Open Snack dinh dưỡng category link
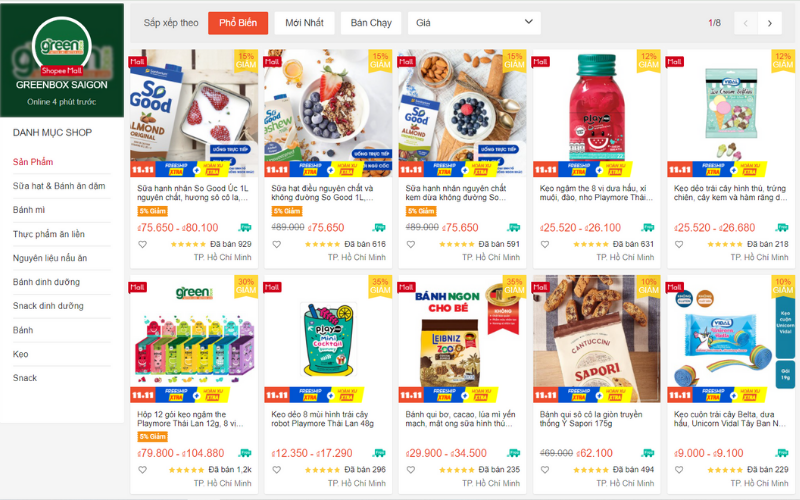Screen dimensions: 800x500 coord(48,306)
